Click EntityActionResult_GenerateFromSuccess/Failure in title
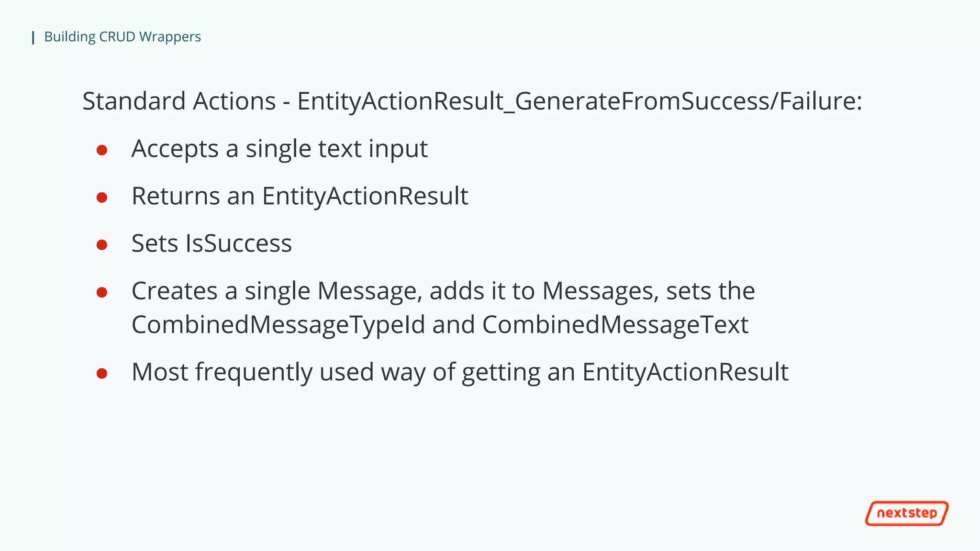 coord(579,101)
